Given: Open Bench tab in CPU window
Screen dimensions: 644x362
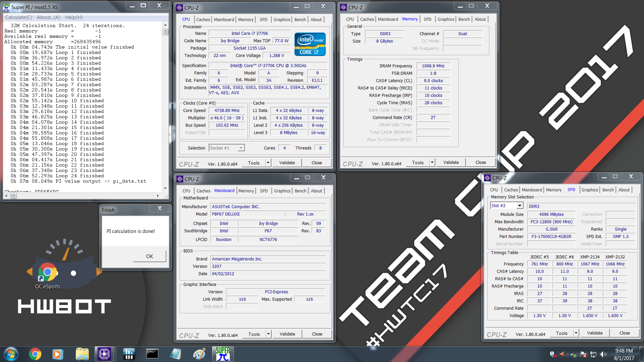Looking at the screenshot, I should click(x=300, y=19).
